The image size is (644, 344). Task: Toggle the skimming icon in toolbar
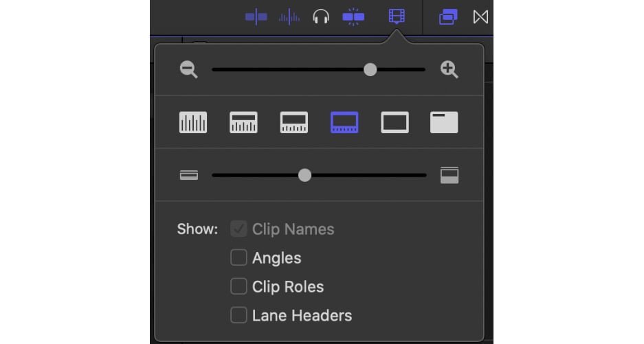tap(256, 17)
